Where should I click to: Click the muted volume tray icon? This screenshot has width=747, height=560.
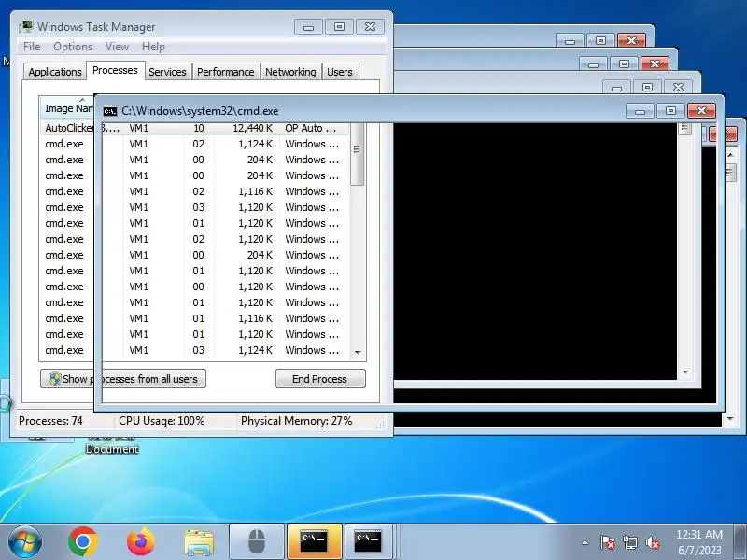pos(653,542)
